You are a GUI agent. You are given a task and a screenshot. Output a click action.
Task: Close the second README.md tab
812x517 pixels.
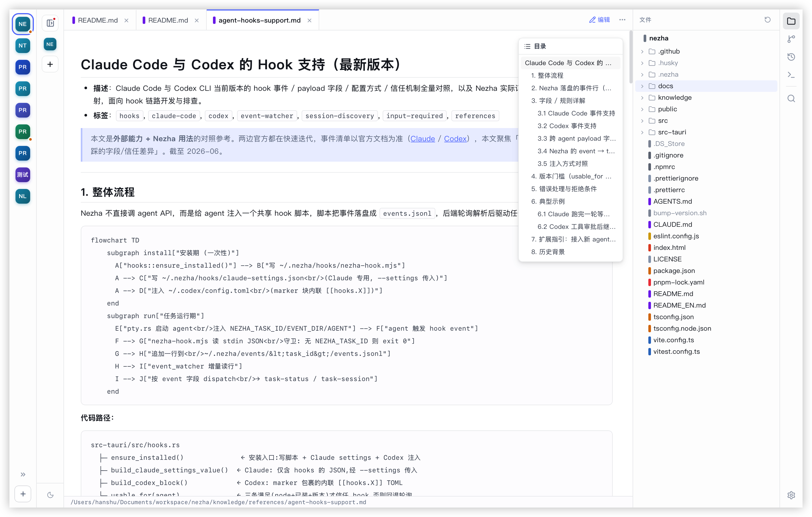click(x=197, y=20)
